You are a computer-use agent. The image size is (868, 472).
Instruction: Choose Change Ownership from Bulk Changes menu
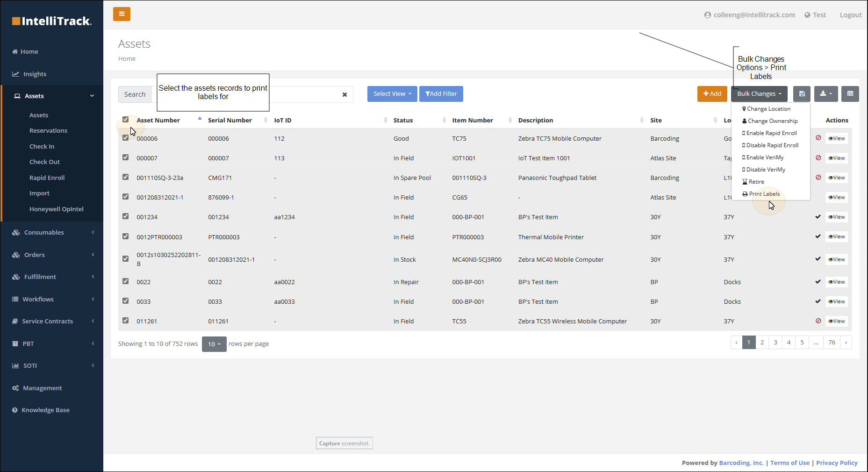pos(771,121)
